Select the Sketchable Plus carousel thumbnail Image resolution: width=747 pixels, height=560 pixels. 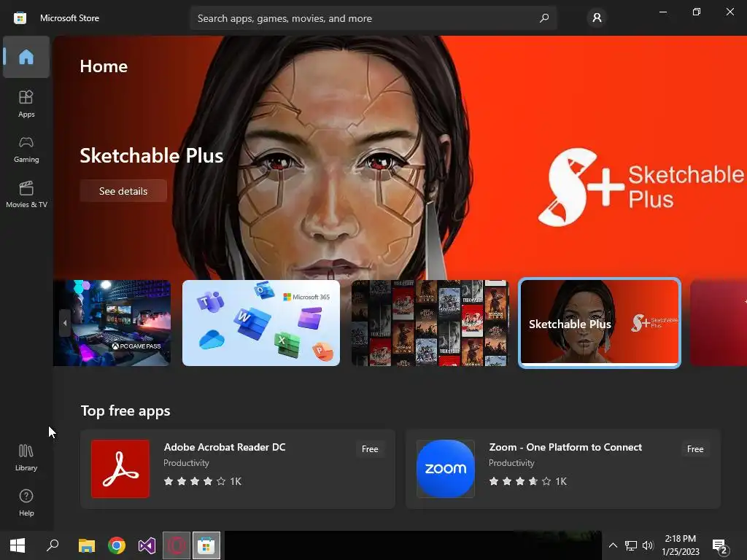(600, 323)
